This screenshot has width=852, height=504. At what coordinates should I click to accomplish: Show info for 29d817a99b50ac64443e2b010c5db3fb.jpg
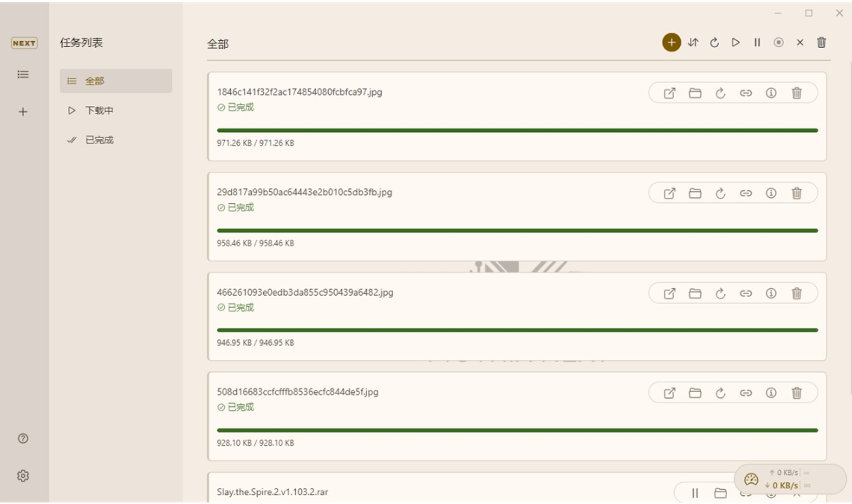tap(771, 193)
